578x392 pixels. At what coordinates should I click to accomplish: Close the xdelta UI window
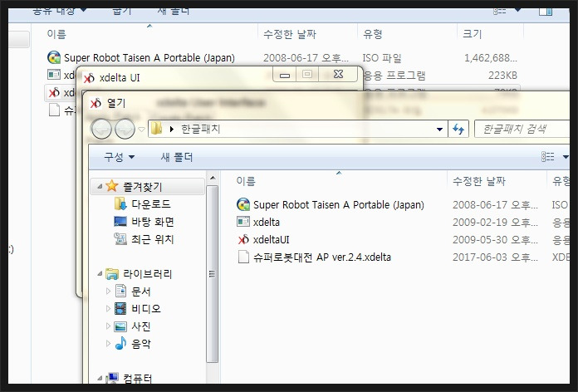(x=338, y=75)
